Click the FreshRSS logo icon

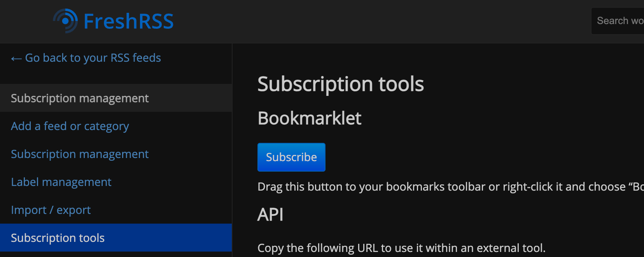click(65, 21)
